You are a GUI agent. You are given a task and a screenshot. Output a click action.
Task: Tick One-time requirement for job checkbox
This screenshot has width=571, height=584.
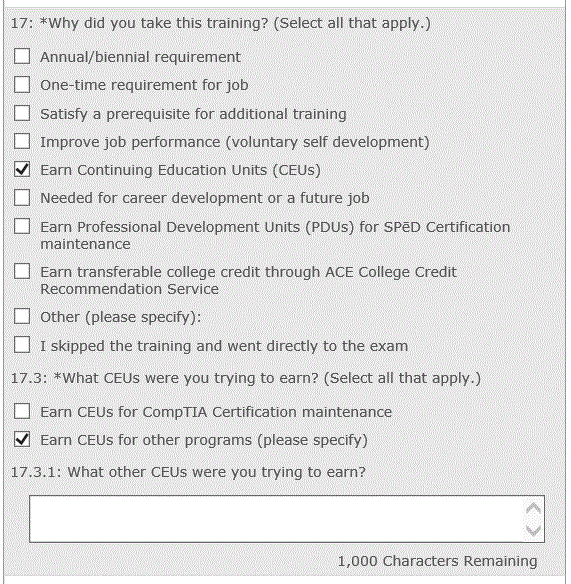tap(22, 85)
